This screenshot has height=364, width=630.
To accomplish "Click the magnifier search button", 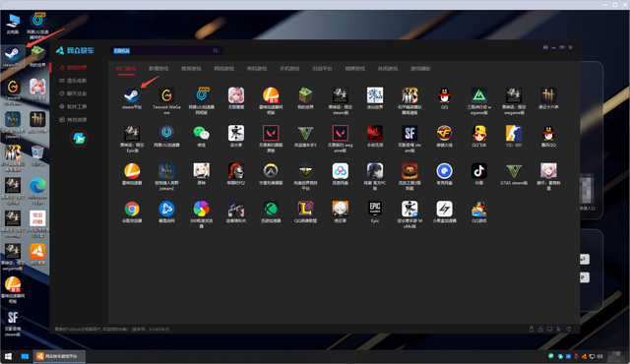I will tap(216, 50).
